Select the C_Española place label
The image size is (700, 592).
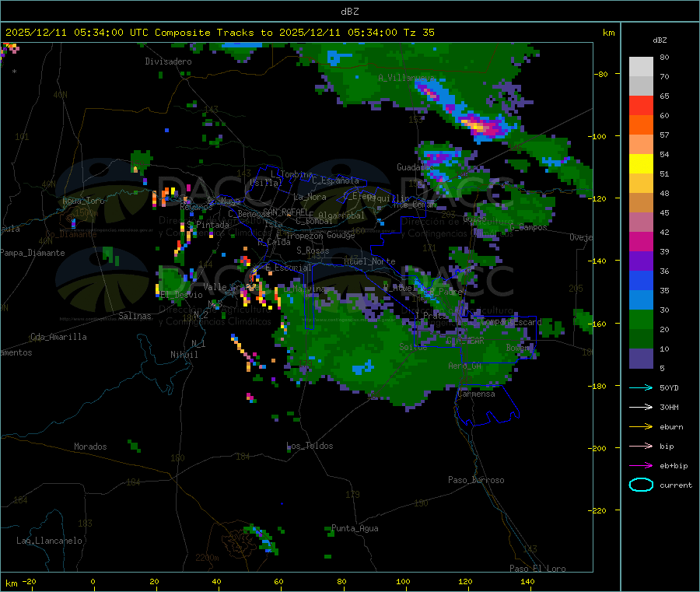click(335, 180)
